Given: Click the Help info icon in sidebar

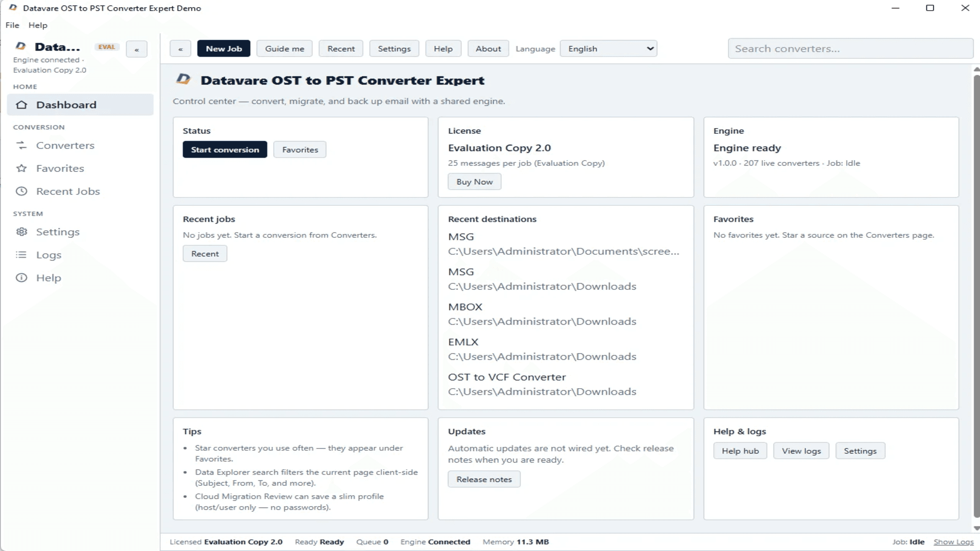Looking at the screenshot, I should tap(21, 278).
